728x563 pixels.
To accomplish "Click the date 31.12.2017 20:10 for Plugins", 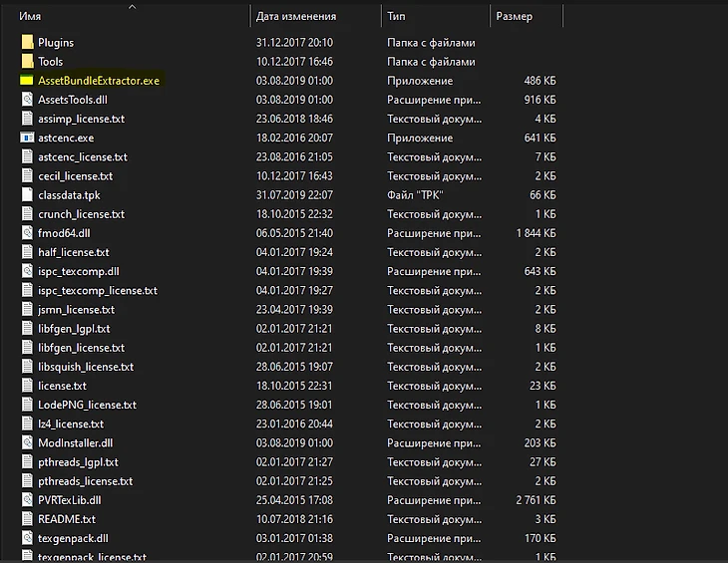I will coord(294,42).
